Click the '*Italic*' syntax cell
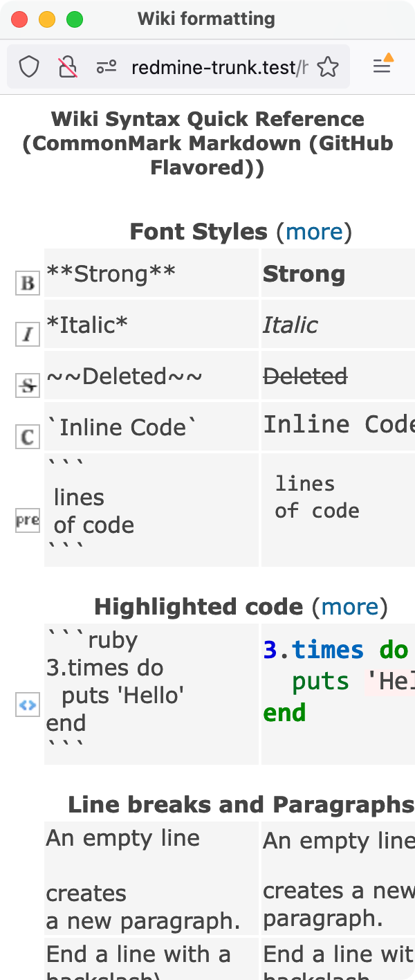This screenshot has width=415, height=980. click(151, 325)
